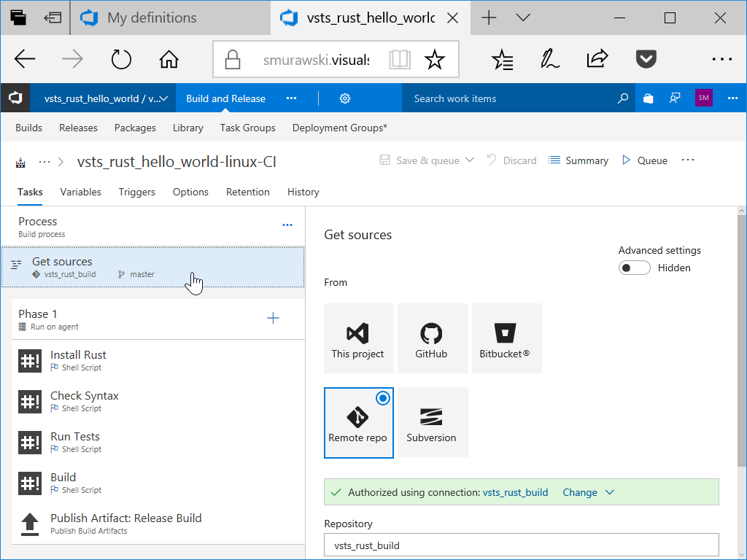
Task: Open more hubs ellipsis in navigation bar
Action: coord(291,98)
